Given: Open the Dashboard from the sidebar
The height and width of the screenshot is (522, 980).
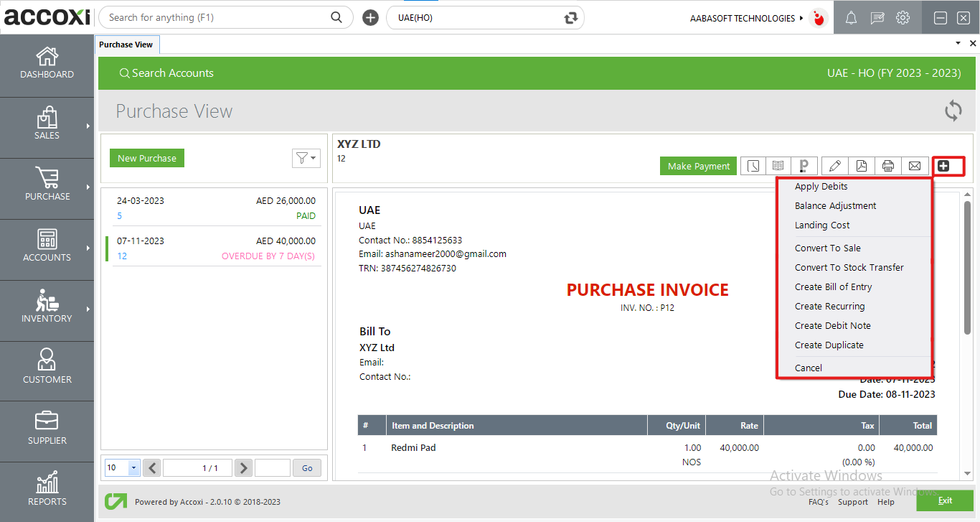Looking at the screenshot, I should pos(47,65).
